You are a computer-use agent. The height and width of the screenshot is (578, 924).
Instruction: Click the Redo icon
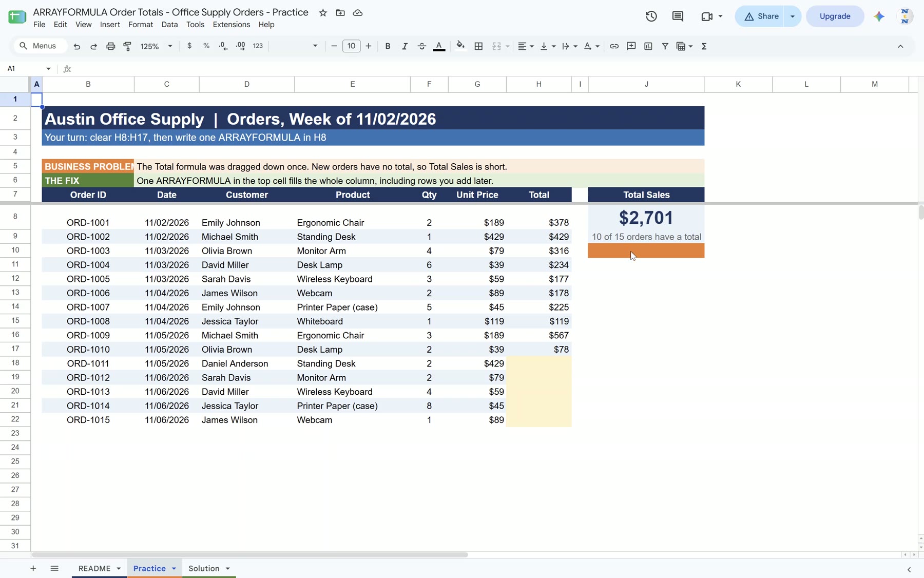93,46
